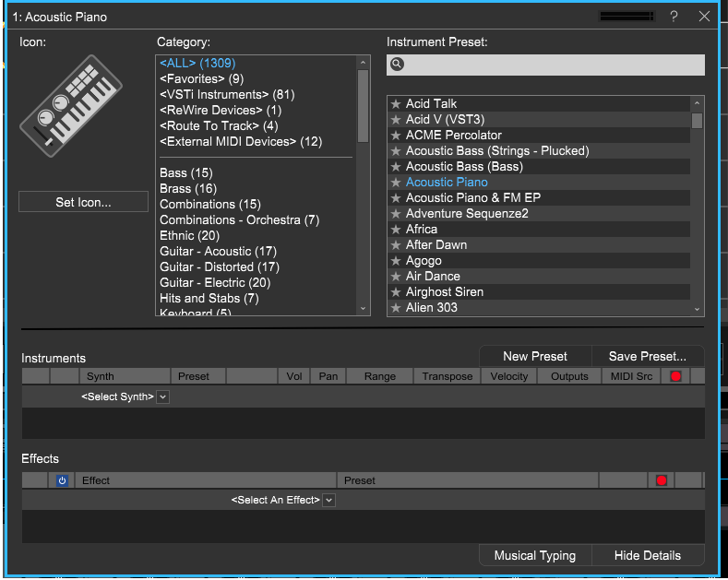The image size is (728, 580).
Task: Star the Africa preset
Action: (396, 230)
